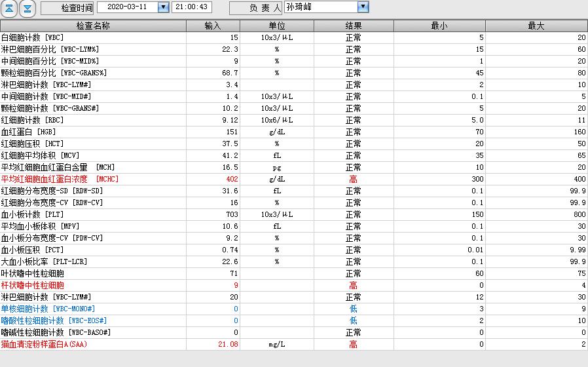
Task: Click the 检查时间 label button
Action: [x=67, y=8]
